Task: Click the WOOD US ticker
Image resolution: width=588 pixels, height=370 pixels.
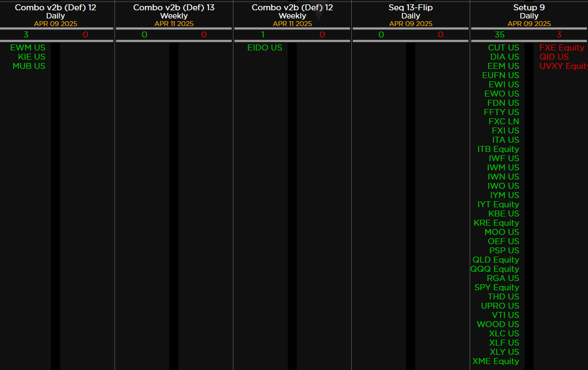Action: pyautogui.click(x=498, y=324)
